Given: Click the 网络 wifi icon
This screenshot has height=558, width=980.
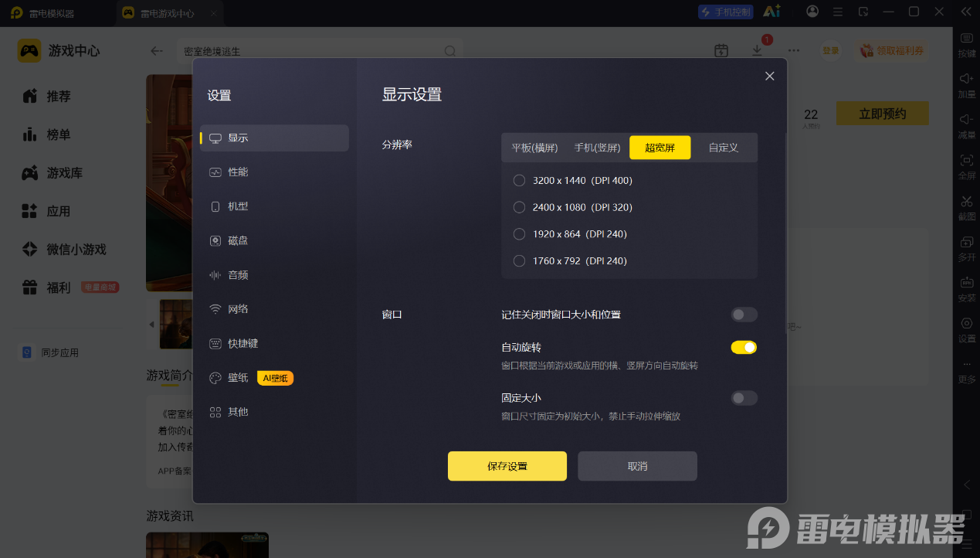Looking at the screenshot, I should coord(215,309).
